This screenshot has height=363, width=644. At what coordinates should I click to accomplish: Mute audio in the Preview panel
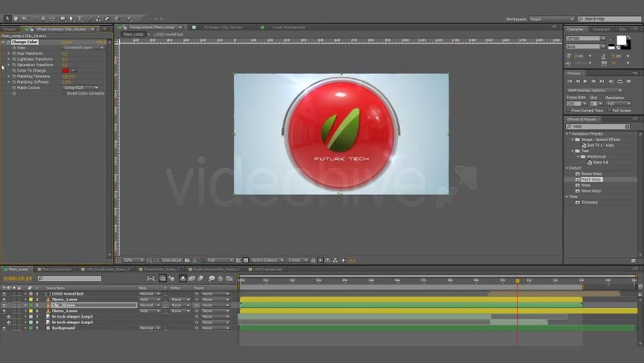[x=611, y=81]
